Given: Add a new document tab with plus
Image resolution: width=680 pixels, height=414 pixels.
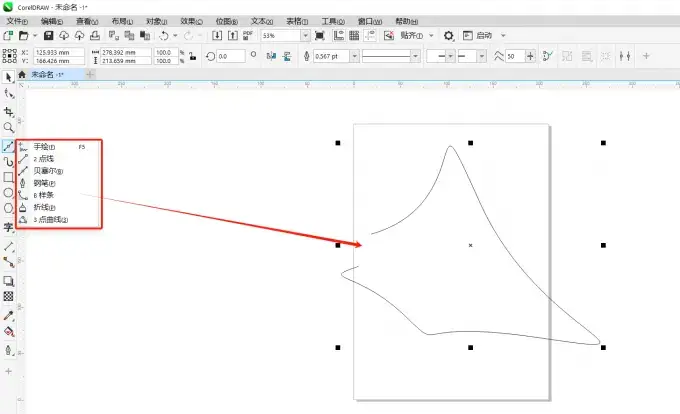Looking at the screenshot, I should 90,76.
